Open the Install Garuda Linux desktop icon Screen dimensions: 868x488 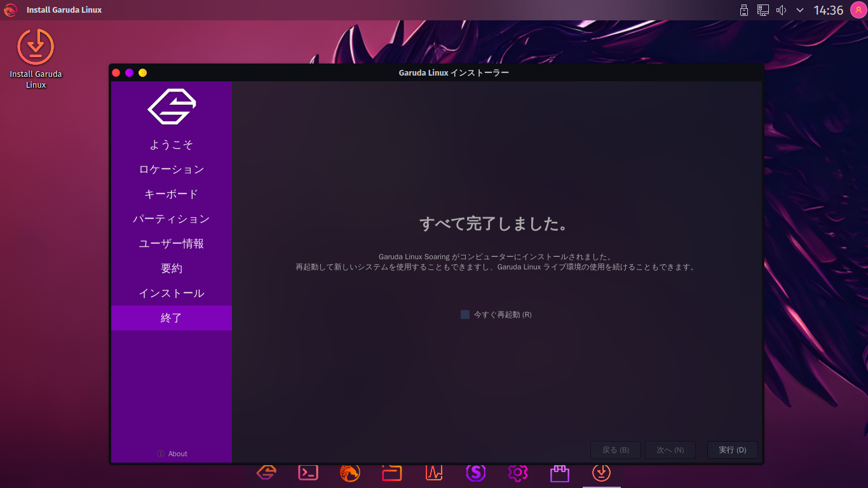point(36,58)
